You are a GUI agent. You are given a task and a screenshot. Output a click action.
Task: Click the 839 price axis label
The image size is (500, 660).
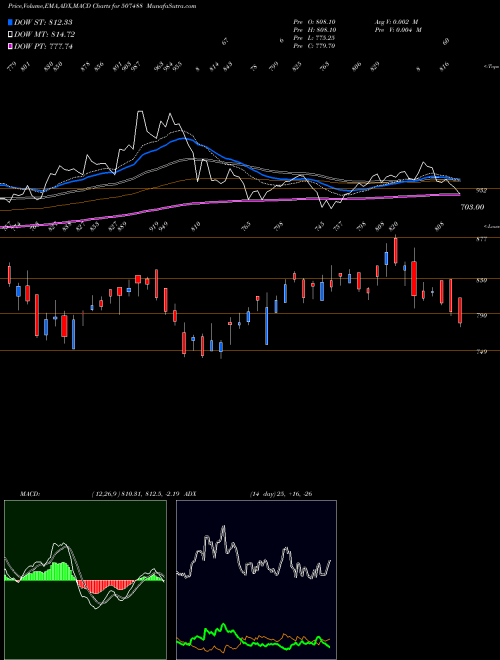(481, 280)
